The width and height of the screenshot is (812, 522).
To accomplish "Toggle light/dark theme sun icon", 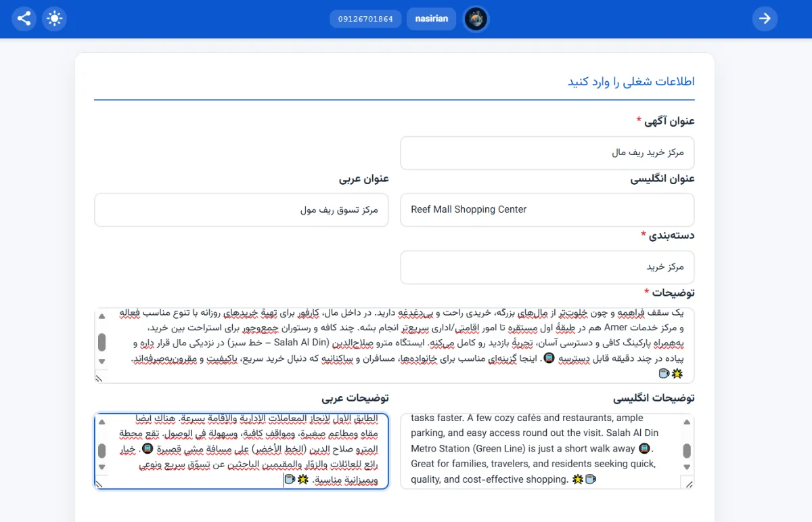I will coord(55,18).
